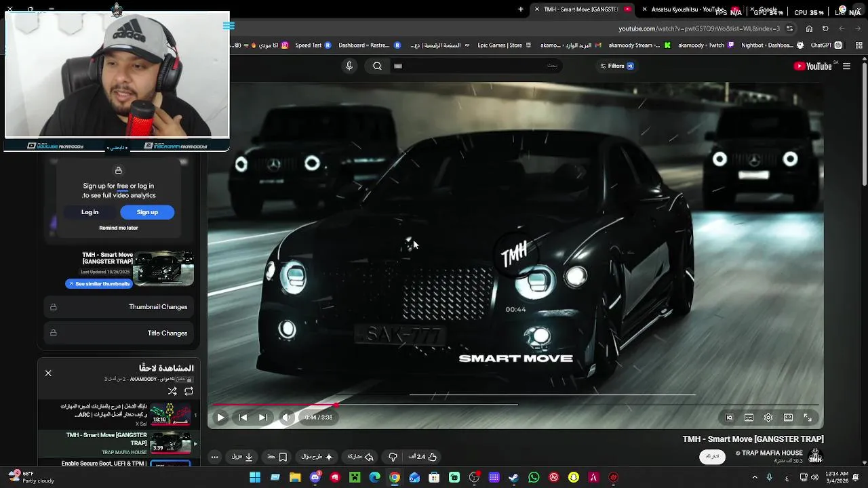Open the Windows Start menu
The height and width of the screenshot is (488, 868).
tap(255, 477)
